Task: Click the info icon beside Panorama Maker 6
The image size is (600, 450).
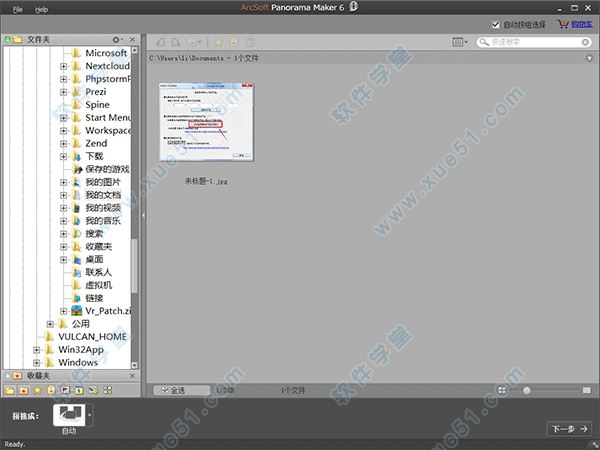Action: click(354, 7)
